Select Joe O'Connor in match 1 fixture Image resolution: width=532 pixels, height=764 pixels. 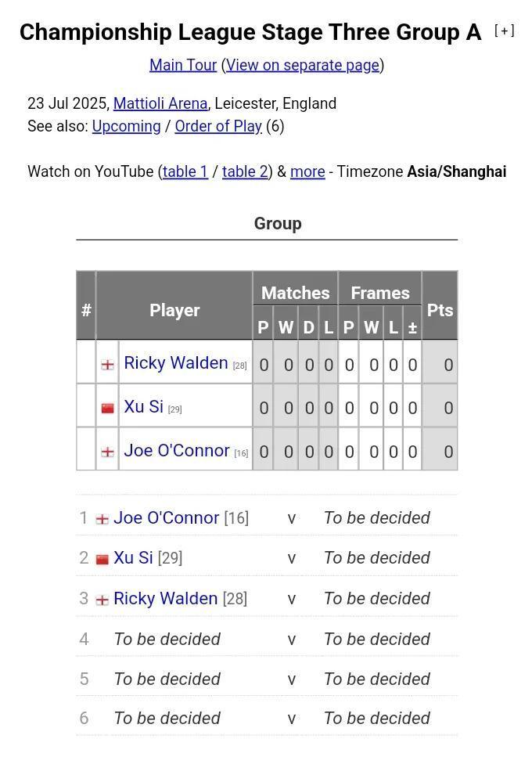(166, 518)
